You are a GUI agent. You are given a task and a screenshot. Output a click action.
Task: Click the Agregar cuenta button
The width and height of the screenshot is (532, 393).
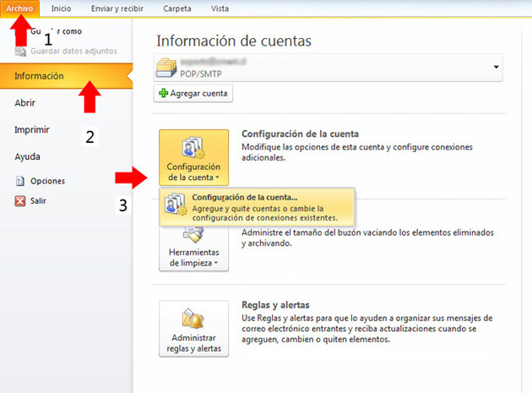pyautogui.click(x=193, y=94)
